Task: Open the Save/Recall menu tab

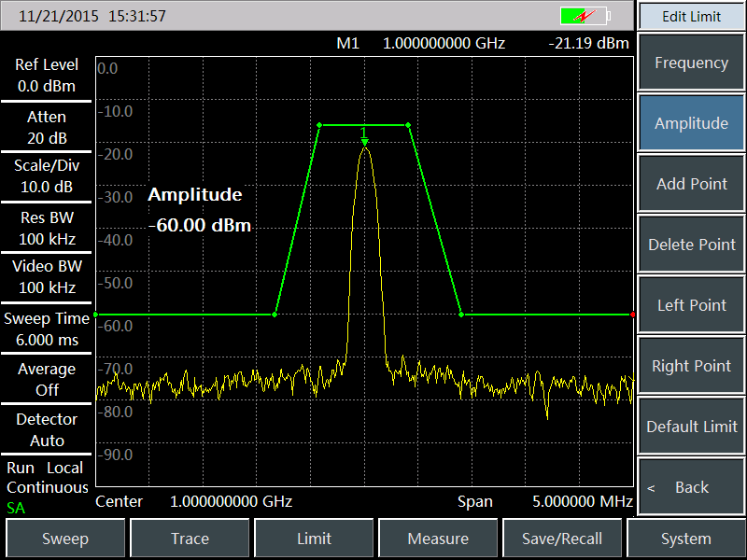Action: coord(563,539)
